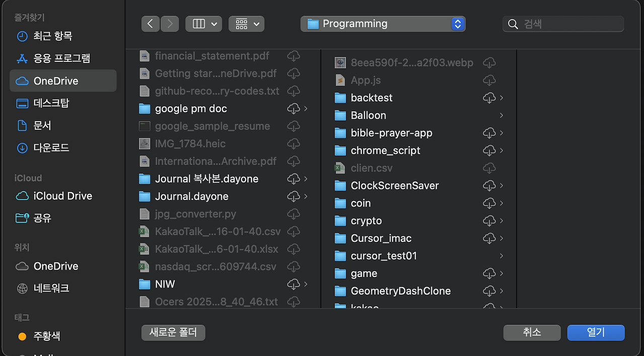
Task: Click the cloud download icon next to backtest
Action: pyautogui.click(x=488, y=98)
